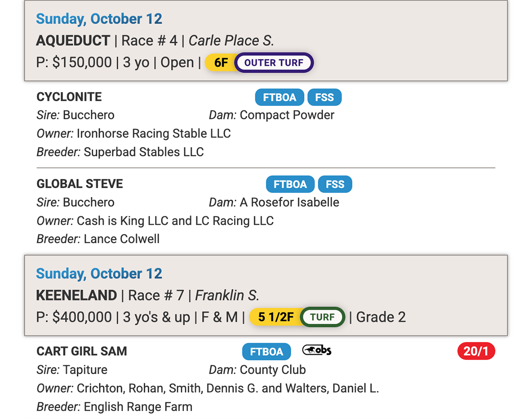532x419 pixels.
Task: Click Global Steve's FTBOA badge
Action: (290, 184)
